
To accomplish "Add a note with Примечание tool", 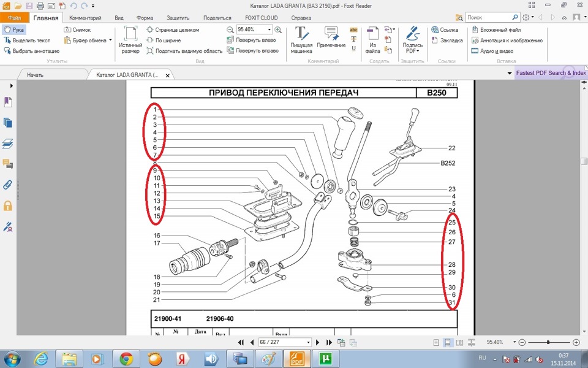I will click(331, 39).
